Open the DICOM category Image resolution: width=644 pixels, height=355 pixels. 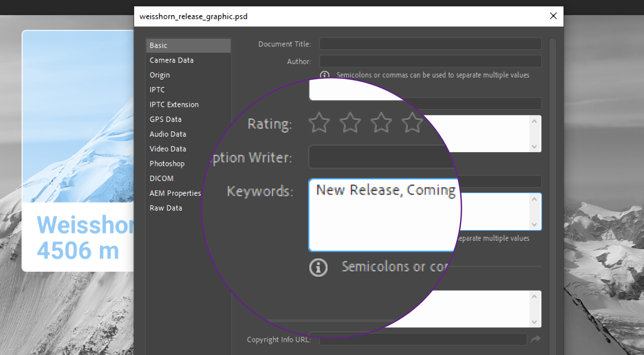point(161,178)
